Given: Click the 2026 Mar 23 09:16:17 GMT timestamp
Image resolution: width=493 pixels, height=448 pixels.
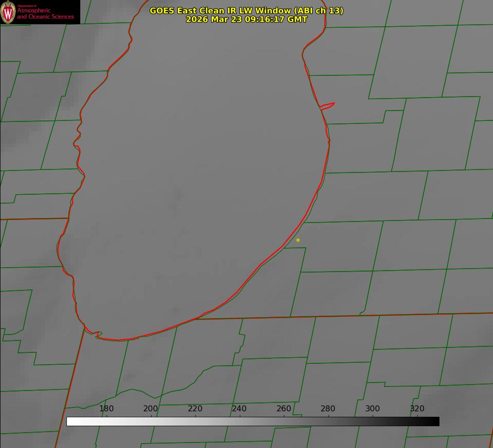Looking at the screenshot, I should tap(247, 19).
